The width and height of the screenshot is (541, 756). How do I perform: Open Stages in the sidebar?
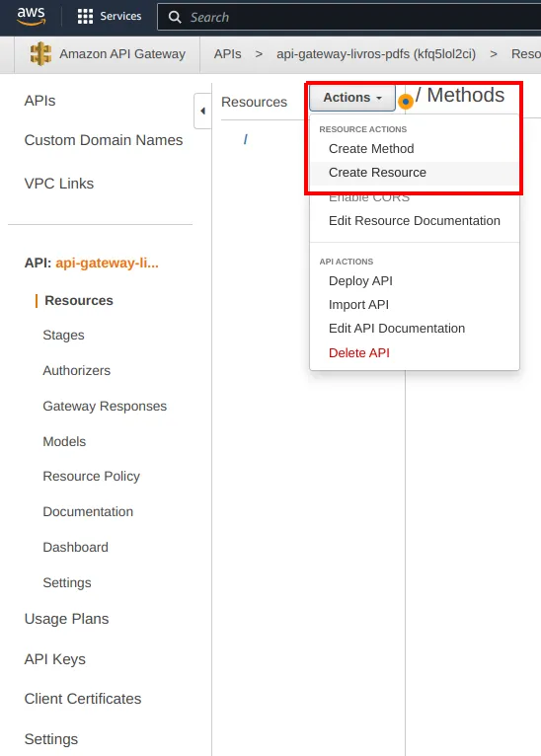pos(63,336)
